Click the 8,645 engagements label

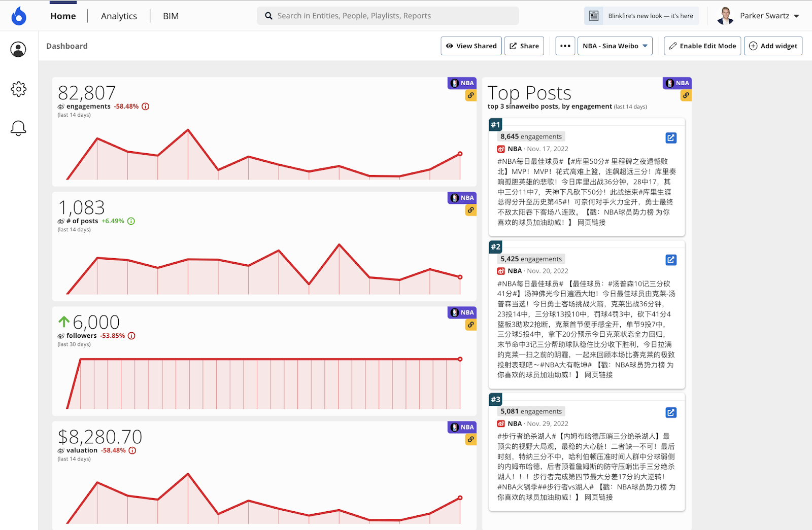pos(531,136)
